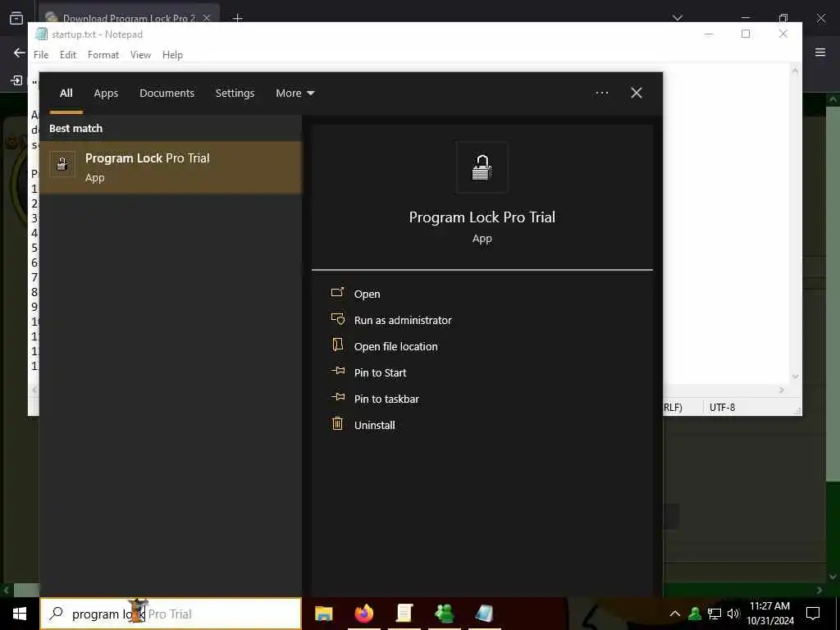Switch to the Documents search tab

click(167, 94)
